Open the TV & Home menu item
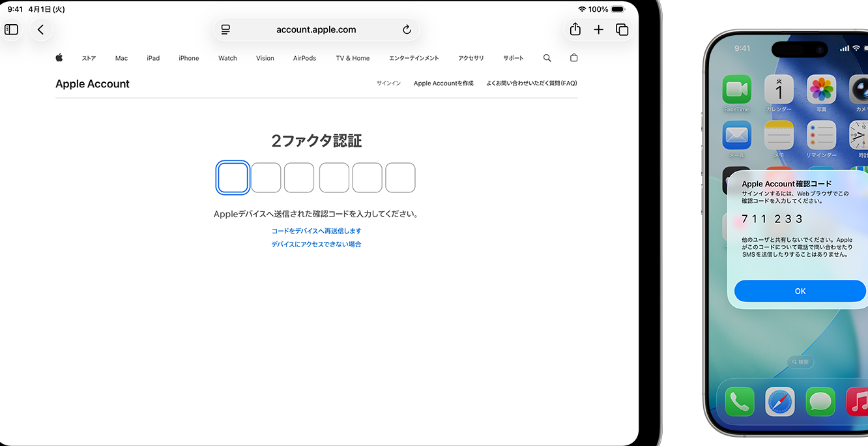Image resolution: width=868 pixels, height=446 pixels. 353,58
